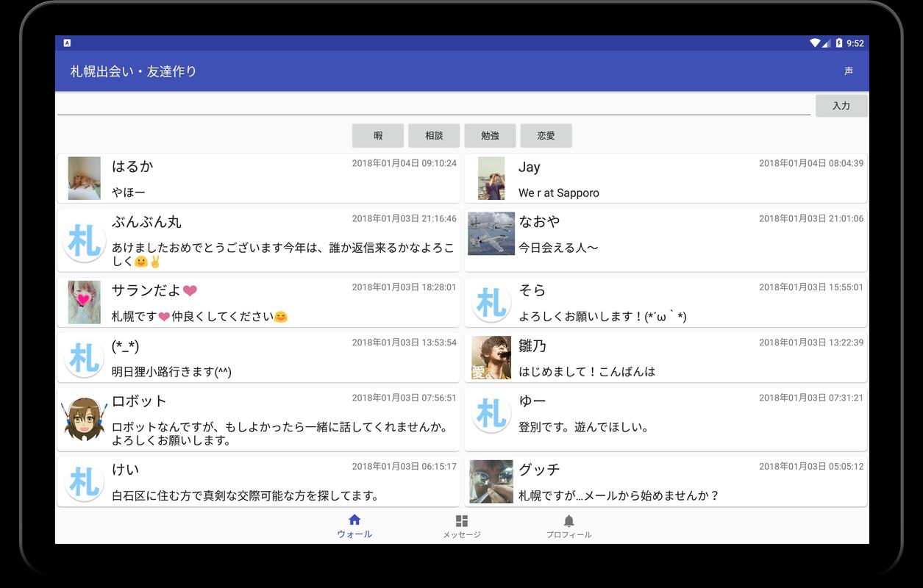Click the app title 札幌出会い・友達作り
This screenshot has height=588, width=923.
click(x=133, y=71)
